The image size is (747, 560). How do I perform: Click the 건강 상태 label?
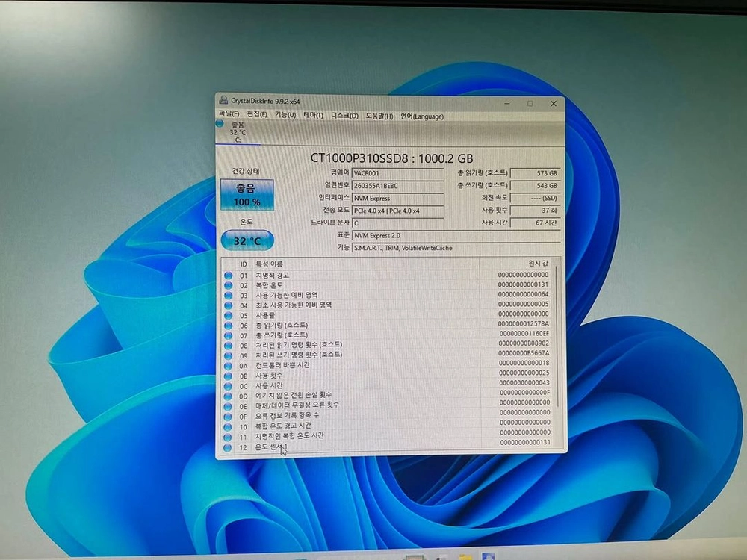[246, 172]
